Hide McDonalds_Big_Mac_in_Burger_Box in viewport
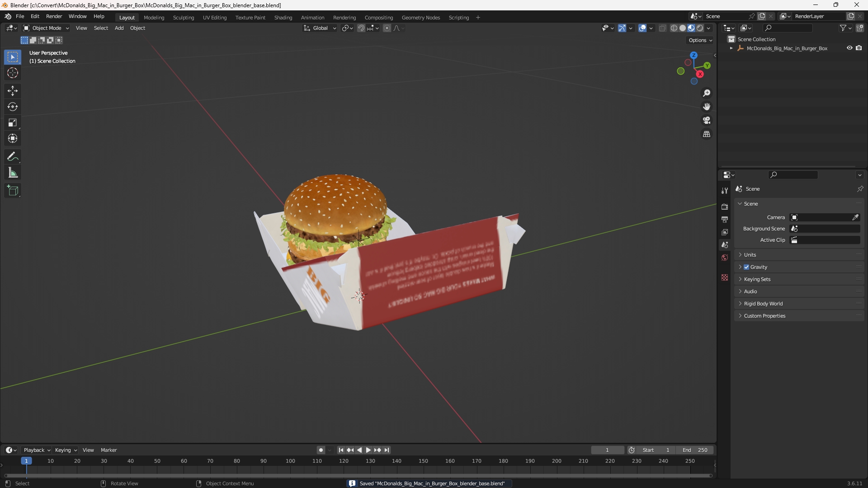Viewport: 868px width, 488px height. pos(849,48)
